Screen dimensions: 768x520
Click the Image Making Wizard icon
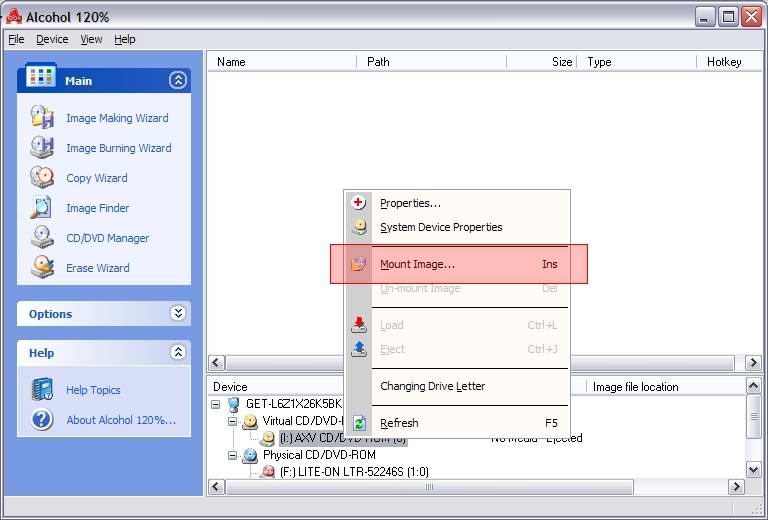pyautogui.click(x=42, y=118)
